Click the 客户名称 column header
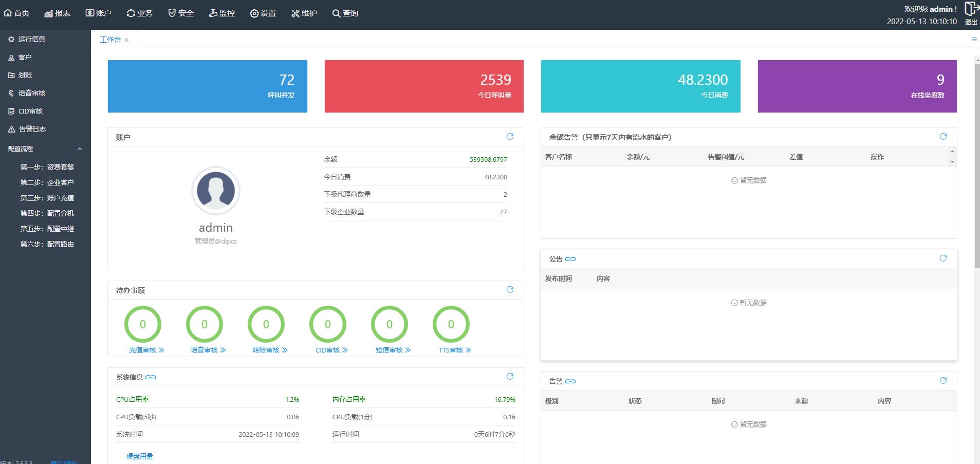Screen dimensions: 980x464 click(559, 157)
